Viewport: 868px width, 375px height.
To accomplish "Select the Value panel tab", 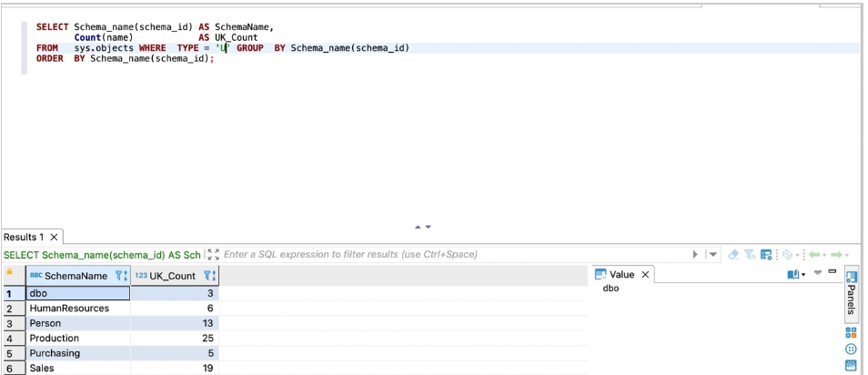I will 621,274.
